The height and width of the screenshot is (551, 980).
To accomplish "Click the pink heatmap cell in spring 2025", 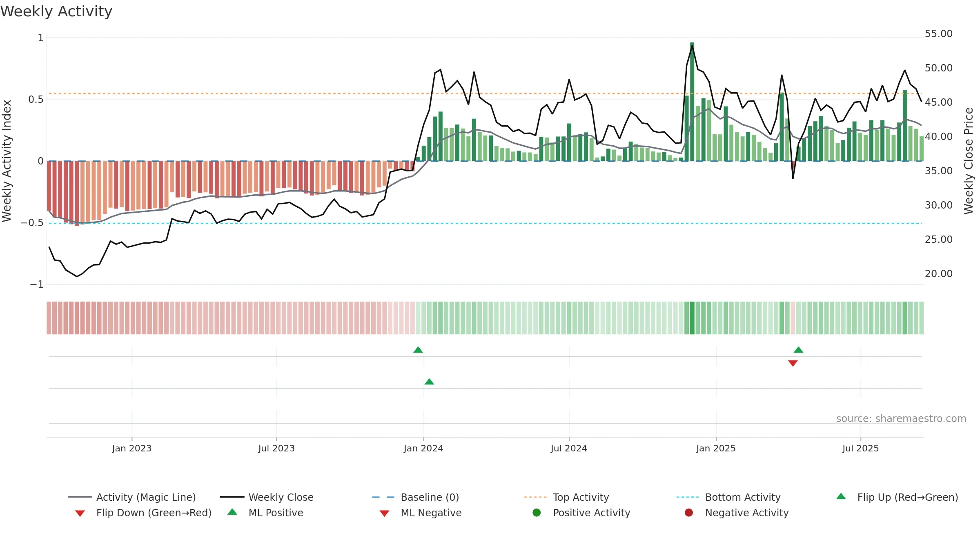I will [x=793, y=318].
